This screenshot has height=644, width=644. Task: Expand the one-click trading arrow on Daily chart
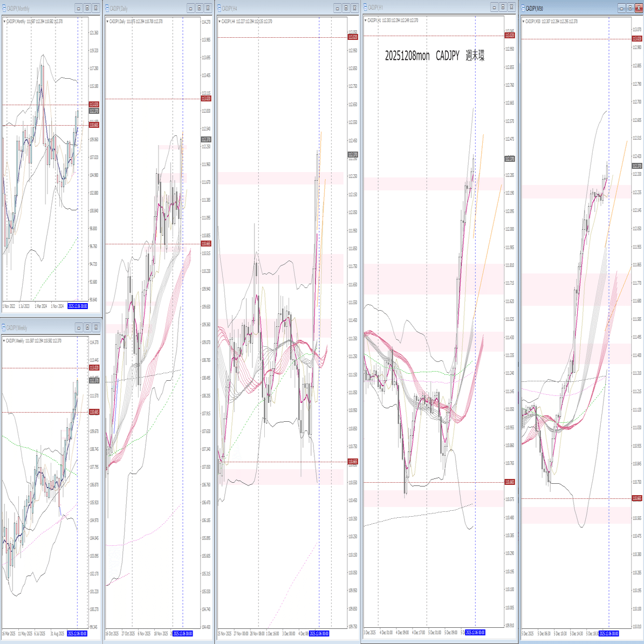pyautogui.click(x=108, y=22)
